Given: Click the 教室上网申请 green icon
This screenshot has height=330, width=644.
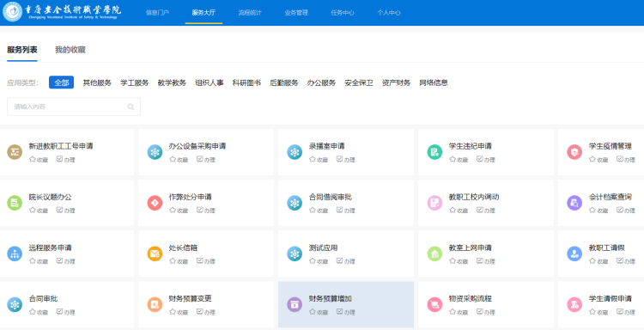Looking at the screenshot, I should (434, 254).
